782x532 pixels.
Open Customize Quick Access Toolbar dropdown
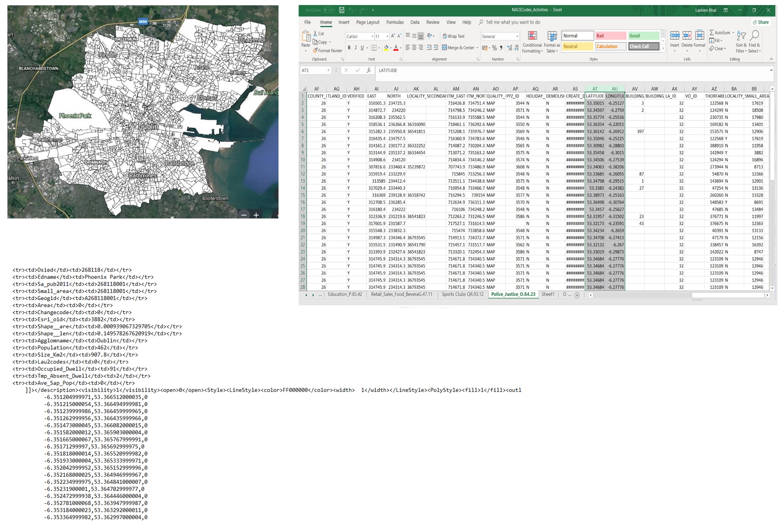click(373, 10)
